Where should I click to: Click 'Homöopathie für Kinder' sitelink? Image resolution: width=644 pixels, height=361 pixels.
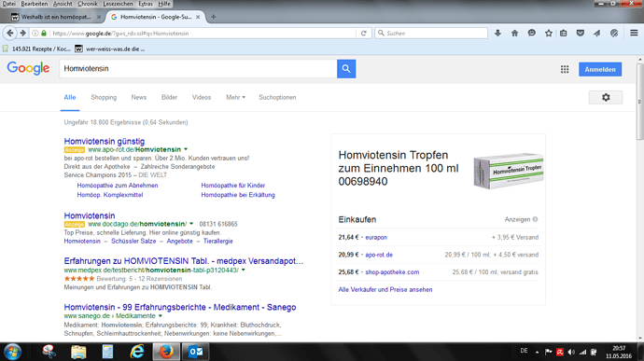click(x=233, y=186)
